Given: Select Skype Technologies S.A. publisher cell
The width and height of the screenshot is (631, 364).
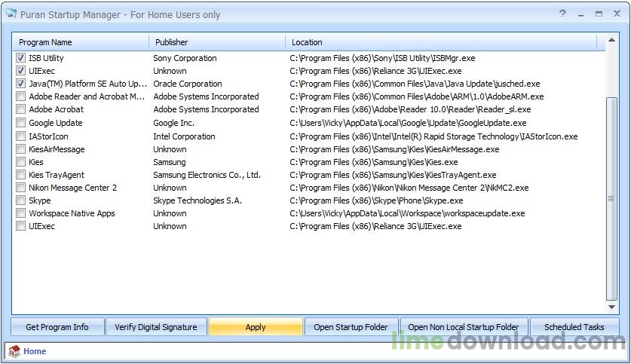Looking at the screenshot, I should [198, 200].
